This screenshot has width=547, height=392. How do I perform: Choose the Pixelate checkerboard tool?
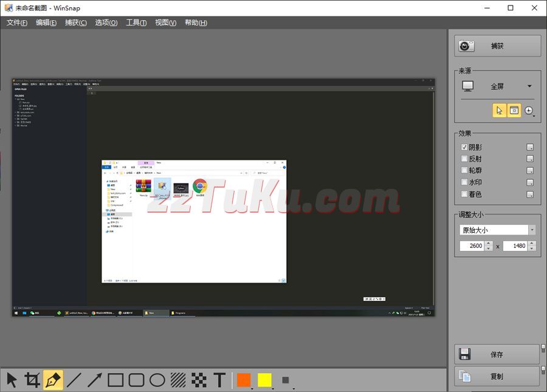[x=199, y=380]
